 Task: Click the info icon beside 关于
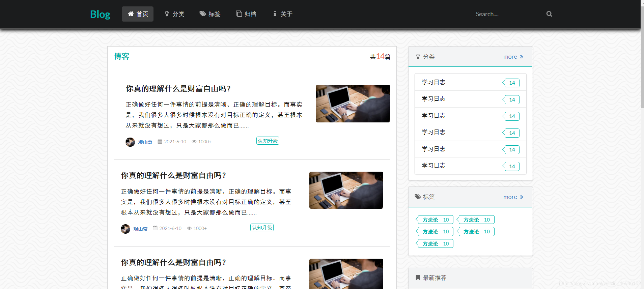tap(275, 14)
